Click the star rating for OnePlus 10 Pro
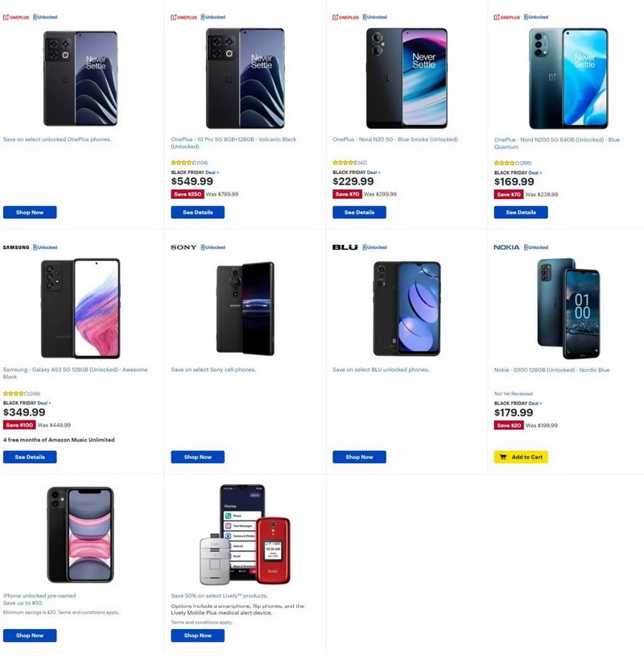 [x=184, y=163]
